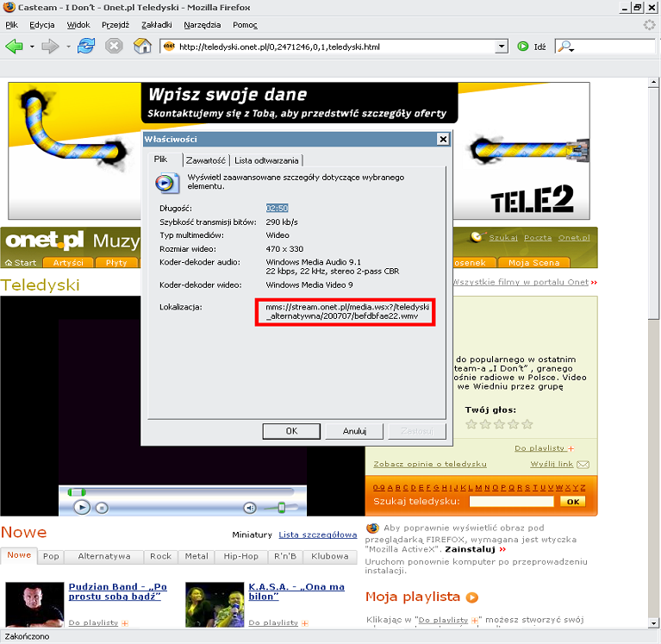Expand the address bar URL dropdown
Screen dimensions: 661x644
(502, 47)
